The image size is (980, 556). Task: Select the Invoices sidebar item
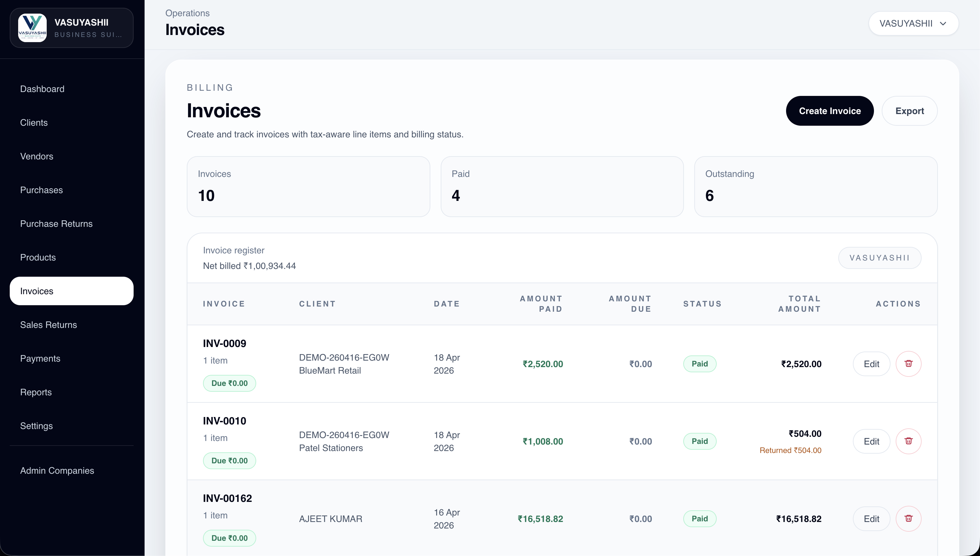click(71, 291)
